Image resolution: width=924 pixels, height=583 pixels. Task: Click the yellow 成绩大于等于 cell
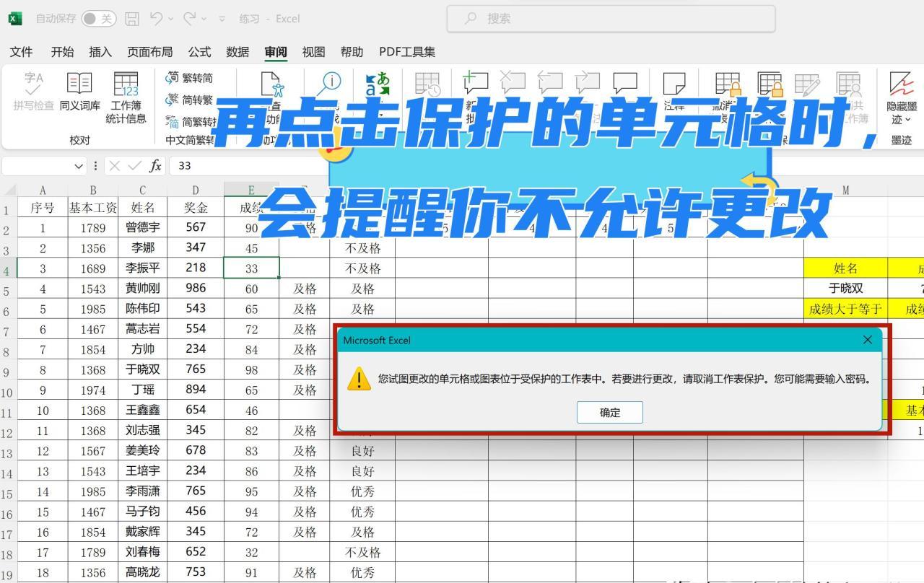click(x=845, y=308)
